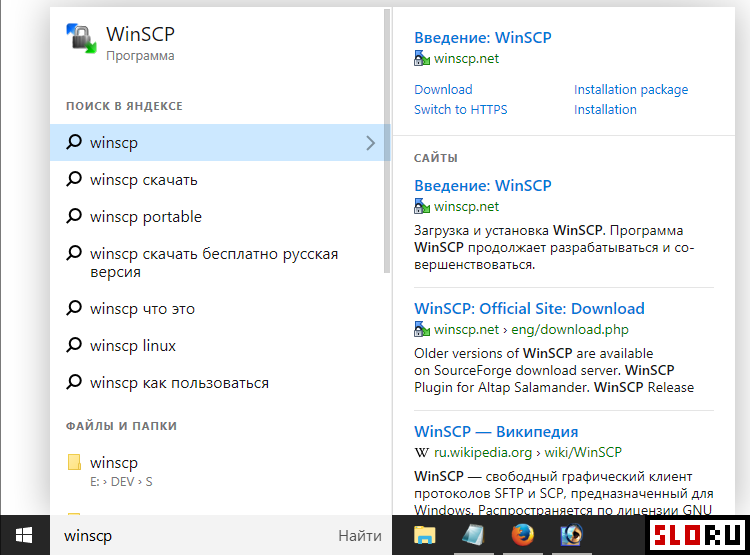Open the notepad app in taskbar

pyautogui.click(x=474, y=535)
